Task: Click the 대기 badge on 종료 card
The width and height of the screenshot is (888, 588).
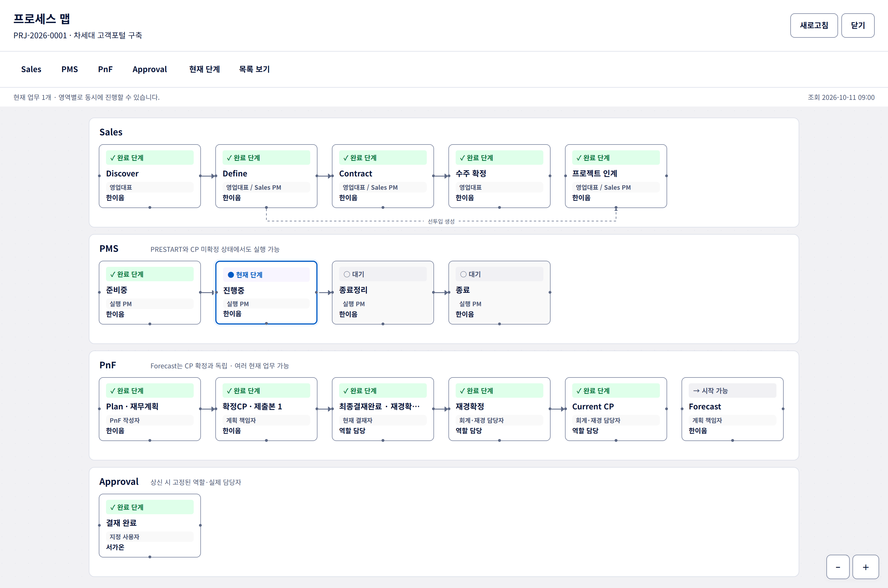Action: pos(499,274)
